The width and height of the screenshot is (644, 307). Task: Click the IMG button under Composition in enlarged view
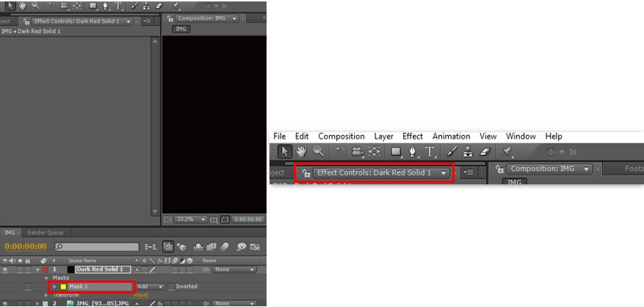[515, 181]
